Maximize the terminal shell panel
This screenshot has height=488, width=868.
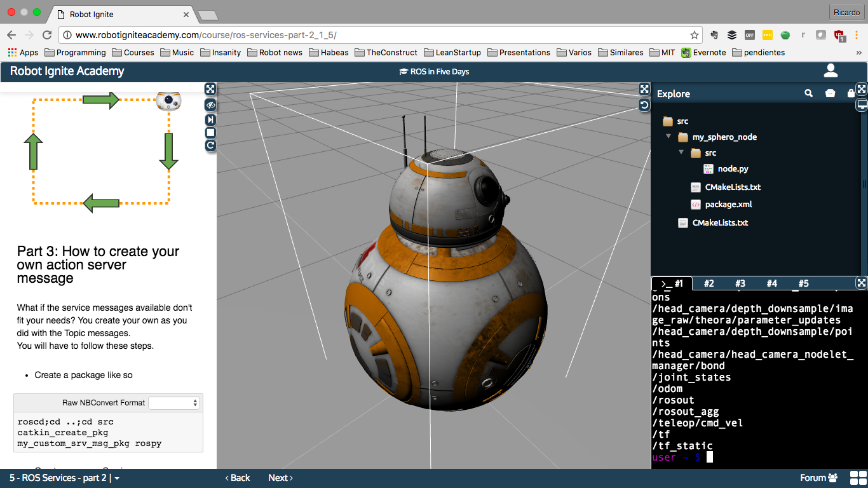tap(862, 283)
